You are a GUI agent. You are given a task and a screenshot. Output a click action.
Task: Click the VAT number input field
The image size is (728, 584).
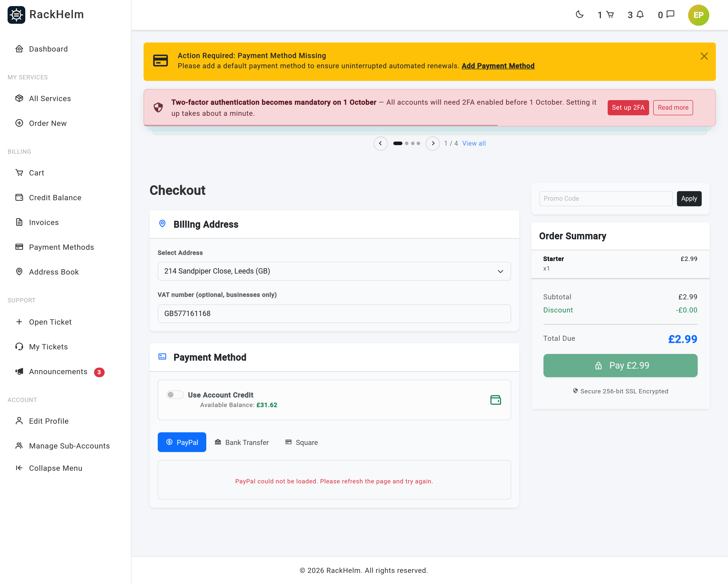point(334,313)
